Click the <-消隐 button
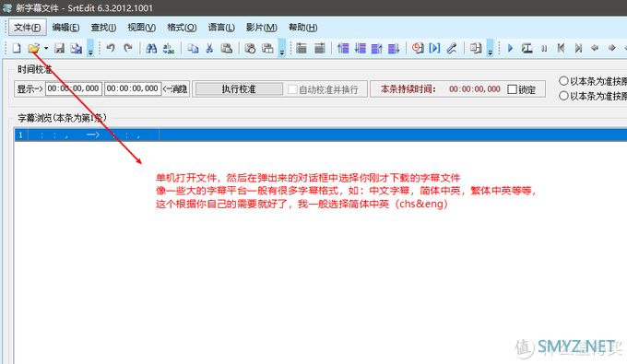The image size is (627, 364). (175, 88)
